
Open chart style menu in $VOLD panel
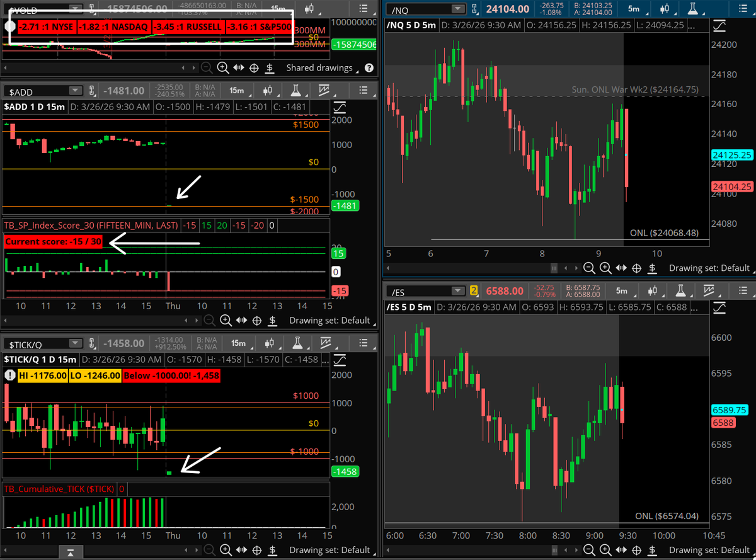tap(309, 9)
